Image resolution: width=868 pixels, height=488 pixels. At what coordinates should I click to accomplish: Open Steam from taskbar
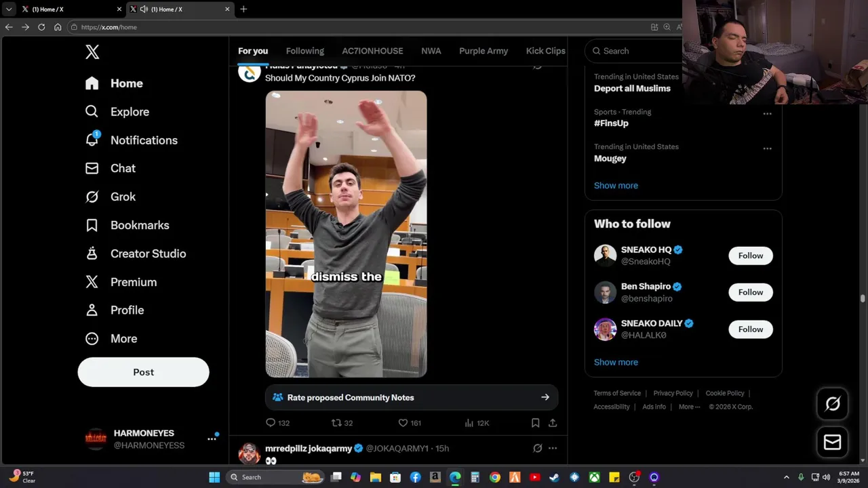[555, 477]
